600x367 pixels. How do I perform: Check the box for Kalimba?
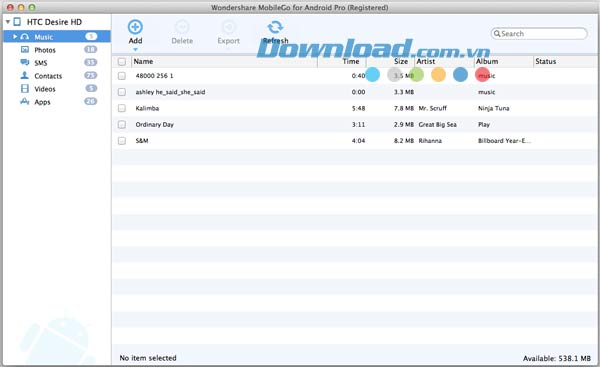click(122, 108)
